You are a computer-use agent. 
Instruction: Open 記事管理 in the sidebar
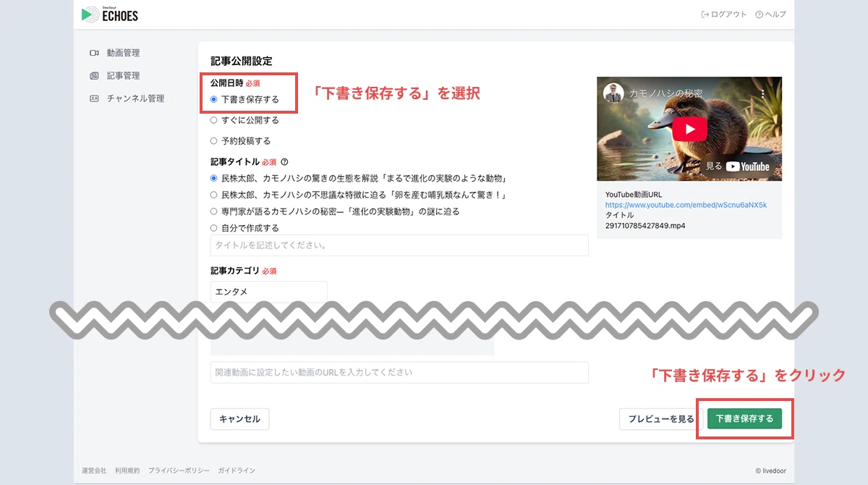point(123,75)
